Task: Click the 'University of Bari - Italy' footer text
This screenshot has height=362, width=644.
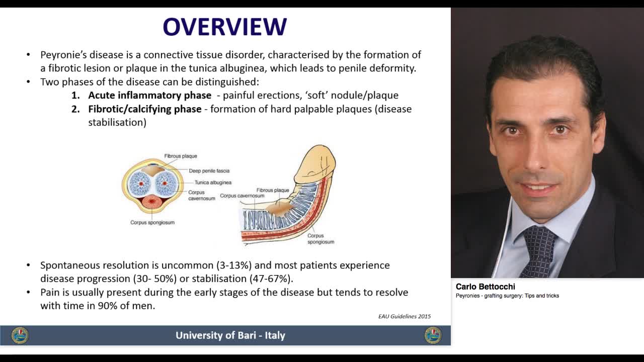Action: [230, 335]
